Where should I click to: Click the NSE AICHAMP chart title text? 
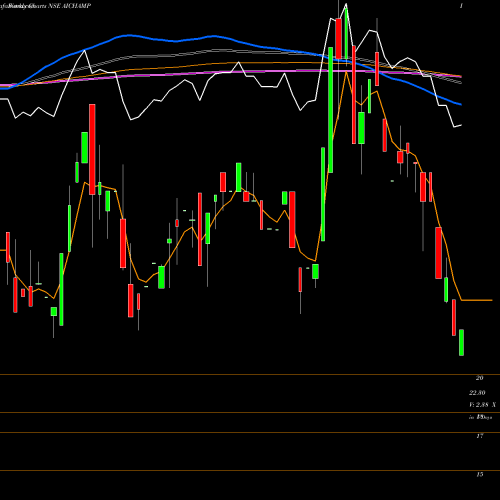(x=46, y=6)
